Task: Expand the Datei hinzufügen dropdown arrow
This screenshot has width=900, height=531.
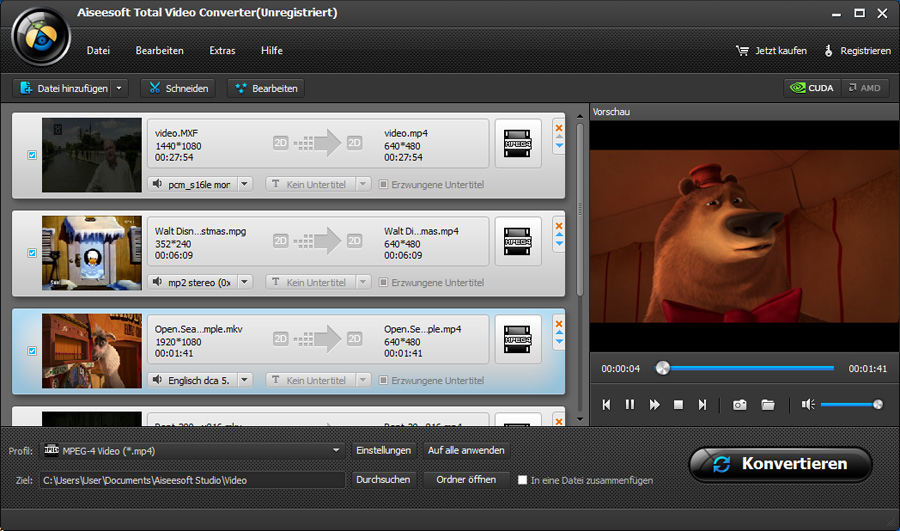Action: click(119, 88)
